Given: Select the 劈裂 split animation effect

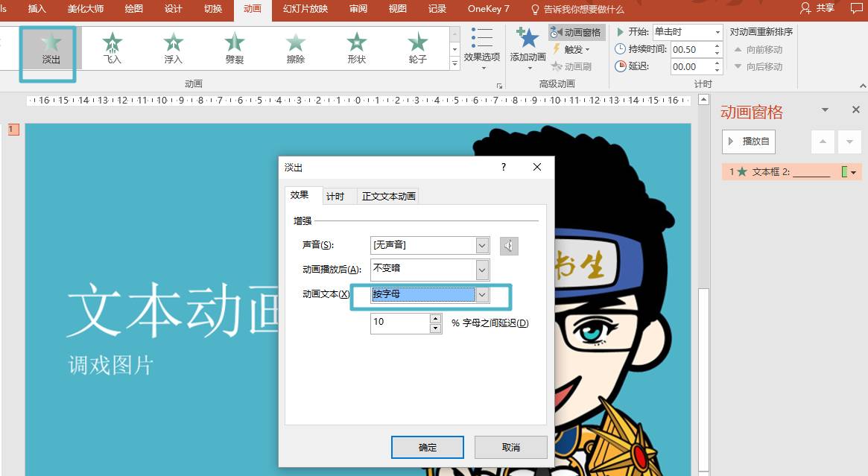Looking at the screenshot, I should point(235,48).
